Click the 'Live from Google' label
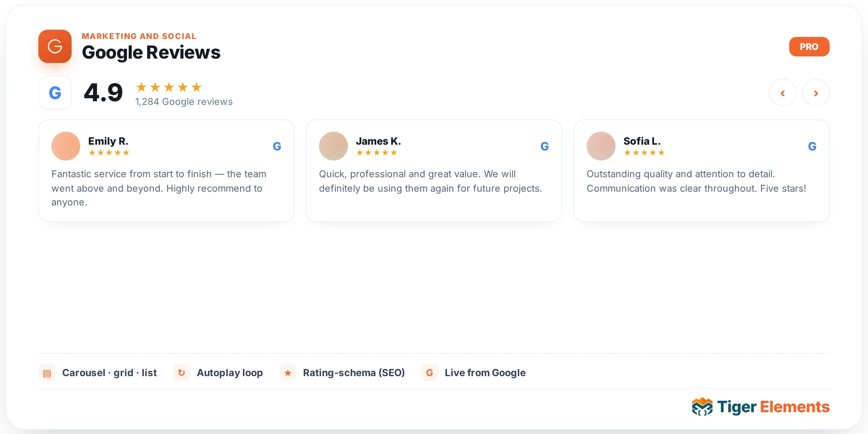This screenshot has height=434, width=868. click(485, 373)
